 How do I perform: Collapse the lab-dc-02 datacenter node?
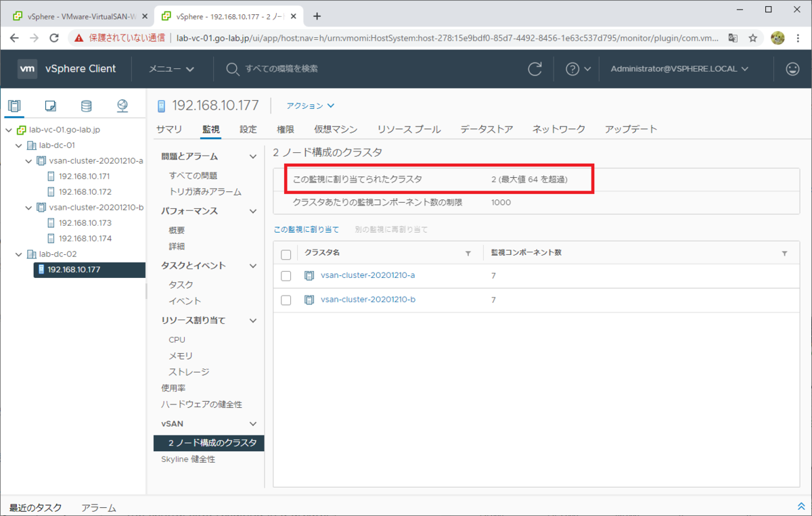19,254
